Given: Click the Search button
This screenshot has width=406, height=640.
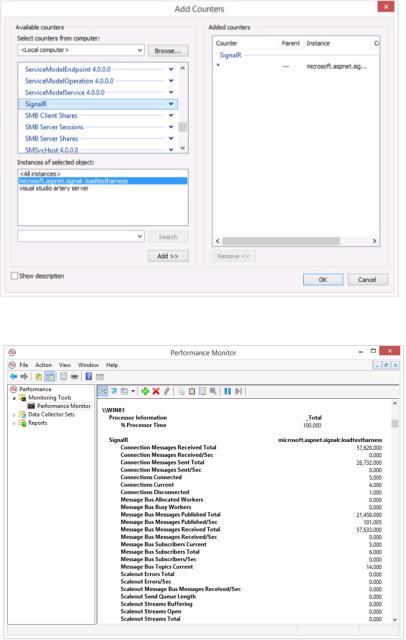Looking at the screenshot, I should pos(168,237).
